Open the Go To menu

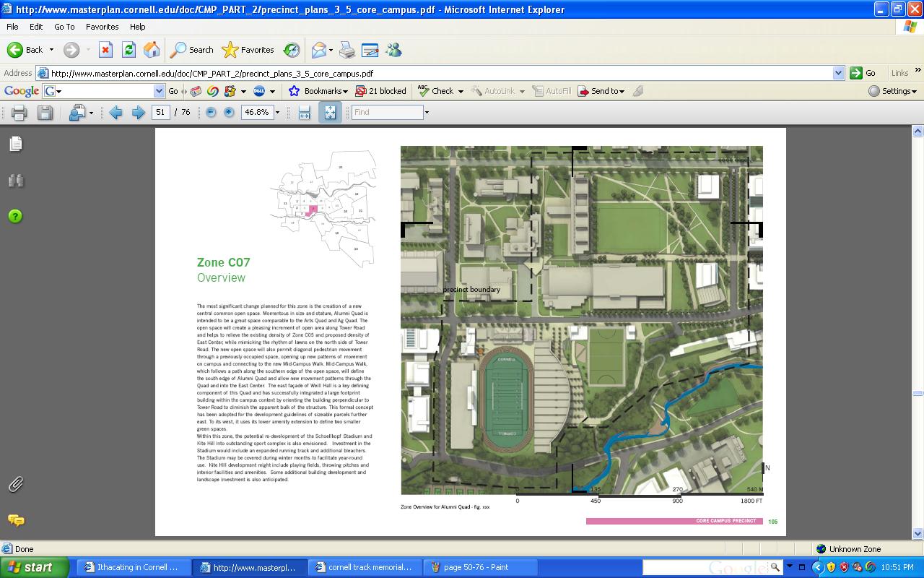click(x=64, y=27)
